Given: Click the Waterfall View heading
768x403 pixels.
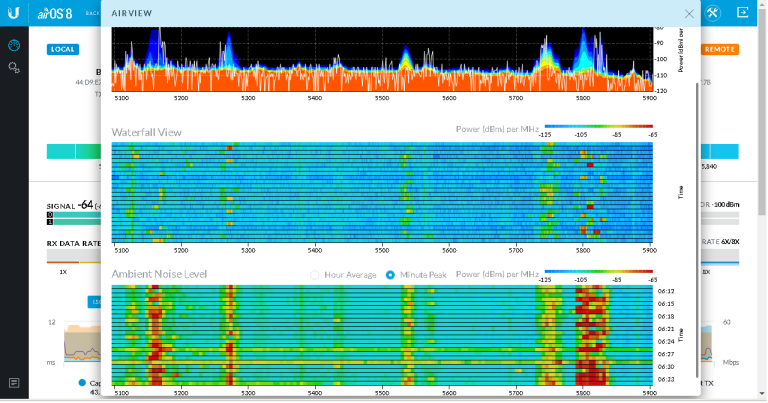Looking at the screenshot, I should (146, 132).
